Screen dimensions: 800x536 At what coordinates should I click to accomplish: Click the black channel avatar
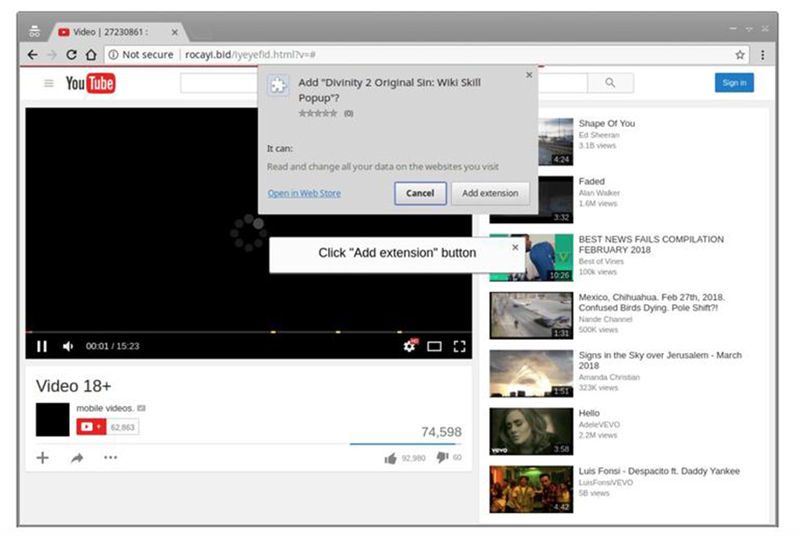[53, 419]
